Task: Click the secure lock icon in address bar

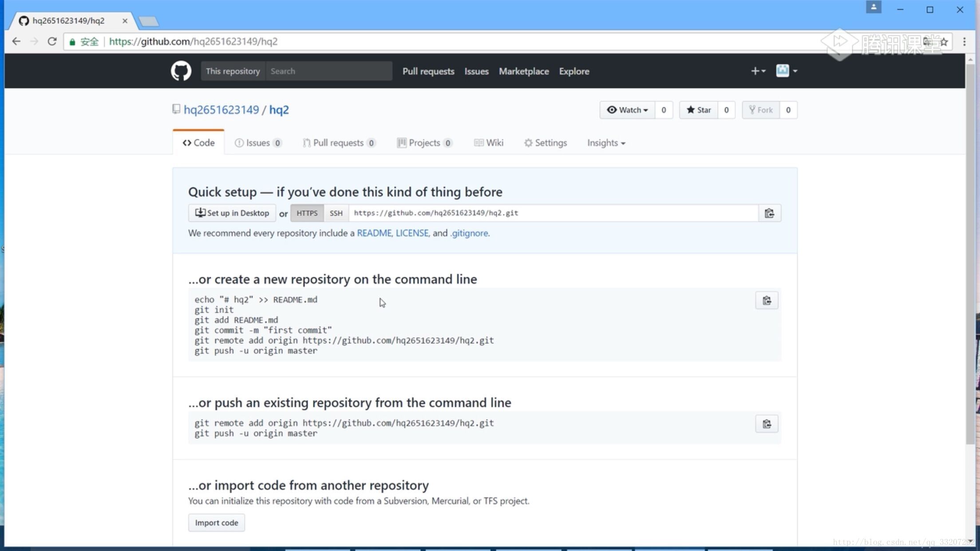Action: coord(72,42)
